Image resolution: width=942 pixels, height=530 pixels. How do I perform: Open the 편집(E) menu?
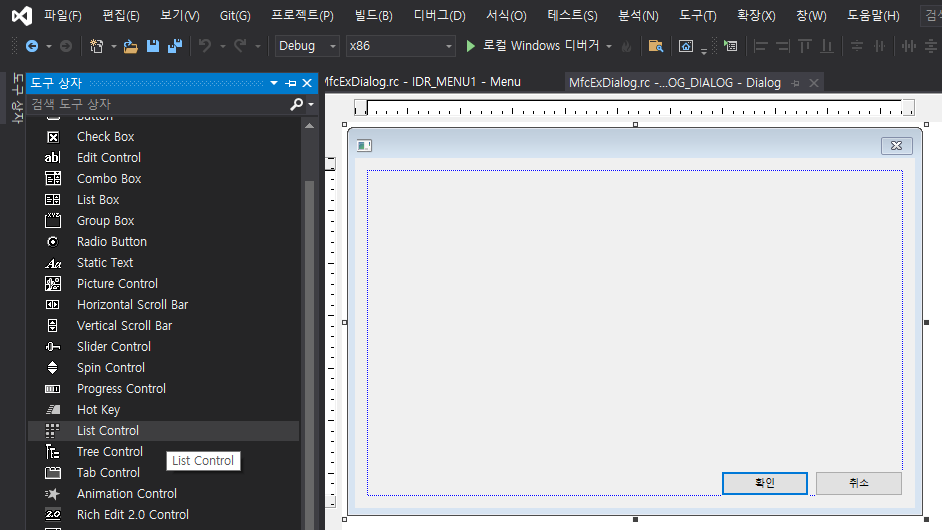pyautogui.click(x=121, y=16)
